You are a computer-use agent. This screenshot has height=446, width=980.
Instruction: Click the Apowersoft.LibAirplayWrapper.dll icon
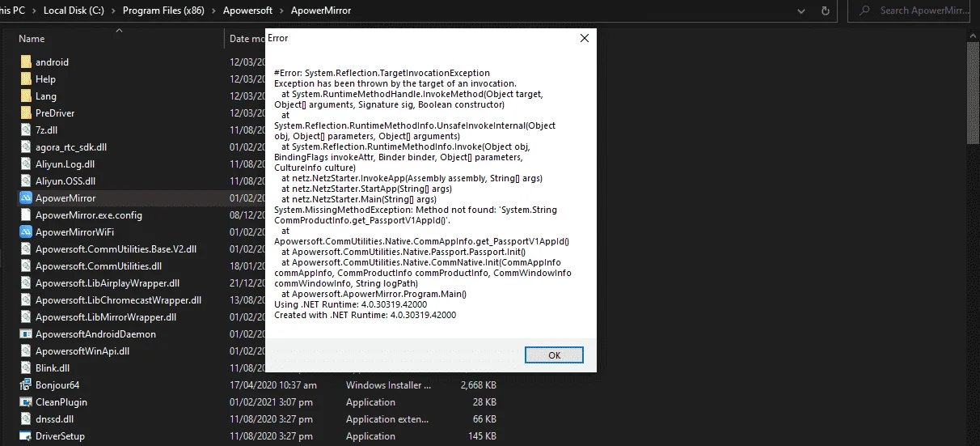point(26,282)
